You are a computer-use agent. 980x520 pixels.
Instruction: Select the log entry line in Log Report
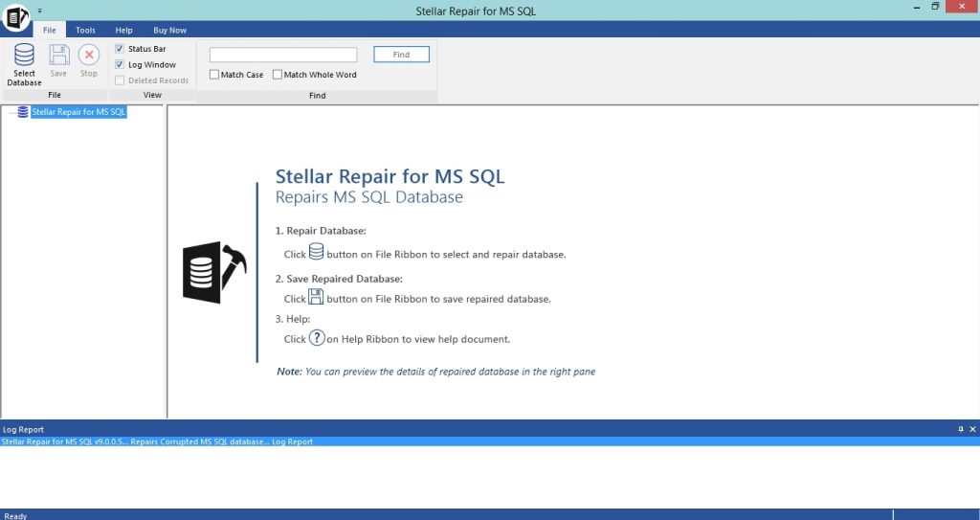coord(490,441)
